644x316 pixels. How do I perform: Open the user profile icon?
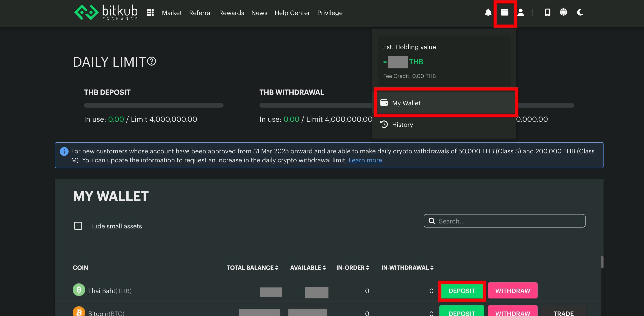tap(521, 13)
